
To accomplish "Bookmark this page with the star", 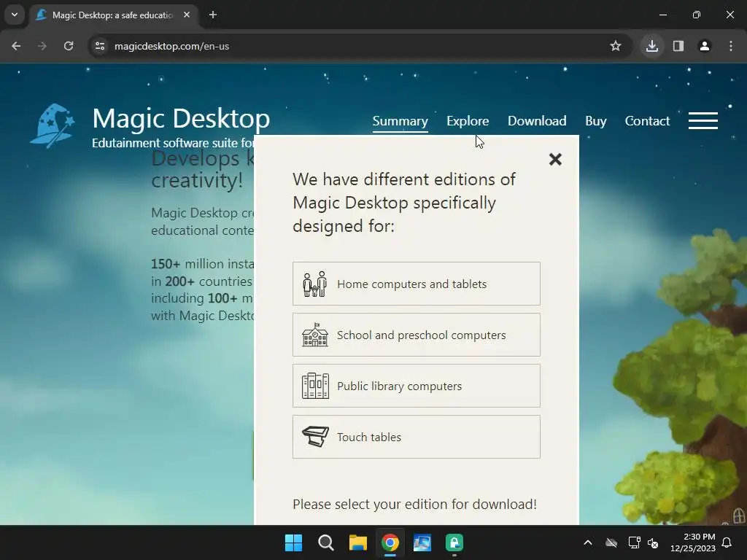I will coord(616,46).
